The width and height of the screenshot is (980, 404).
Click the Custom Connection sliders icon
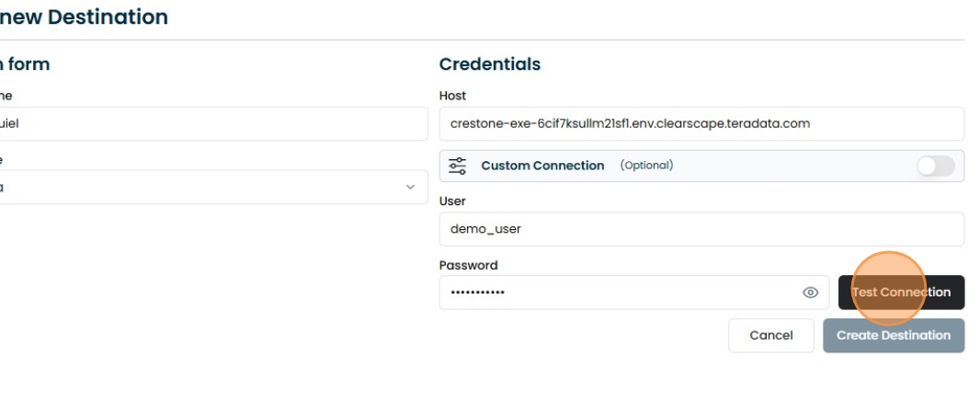457,166
